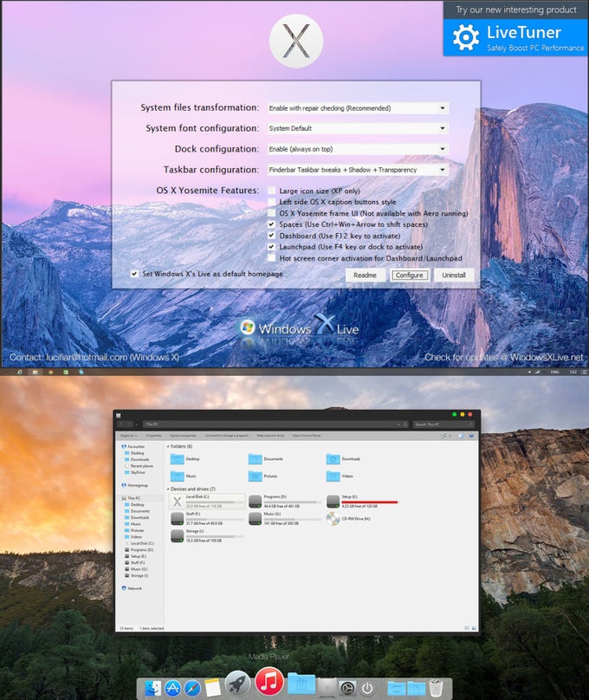589x700 pixels.
Task: Open the Notes icon in dock
Action: tap(213, 688)
